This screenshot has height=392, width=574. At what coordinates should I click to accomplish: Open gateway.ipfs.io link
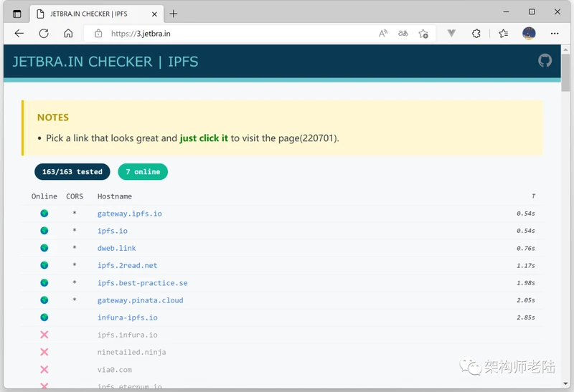[x=130, y=214]
